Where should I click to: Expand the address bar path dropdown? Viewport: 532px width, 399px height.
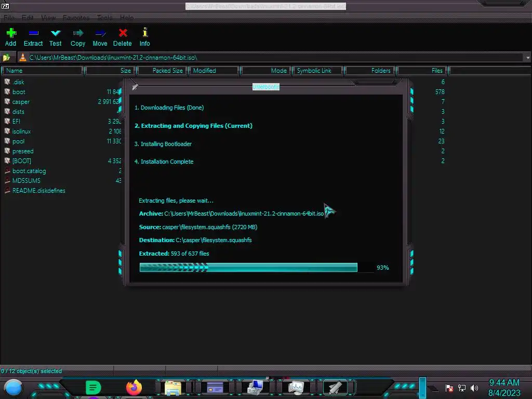click(x=528, y=58)
